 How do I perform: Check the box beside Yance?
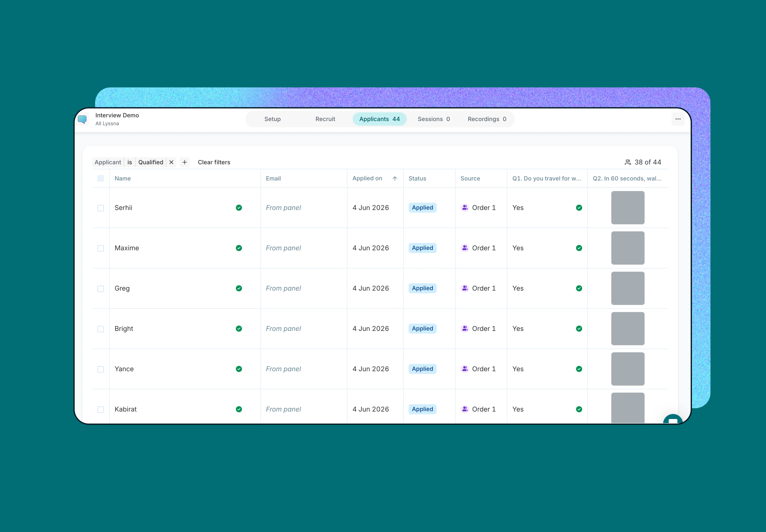tap(101, 369)
